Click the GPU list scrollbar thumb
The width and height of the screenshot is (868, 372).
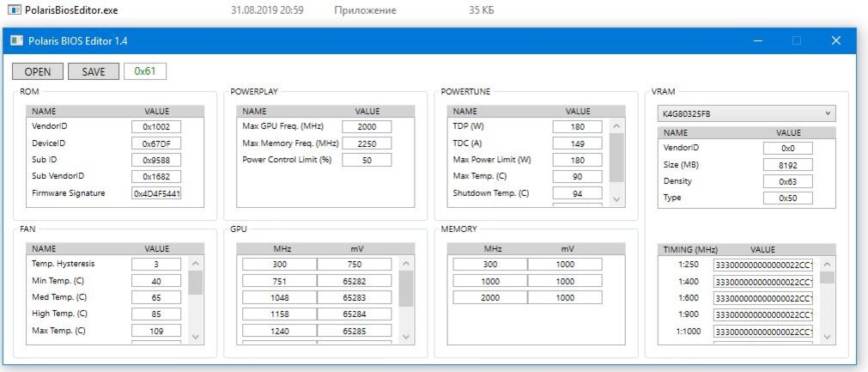pos(406,289)
